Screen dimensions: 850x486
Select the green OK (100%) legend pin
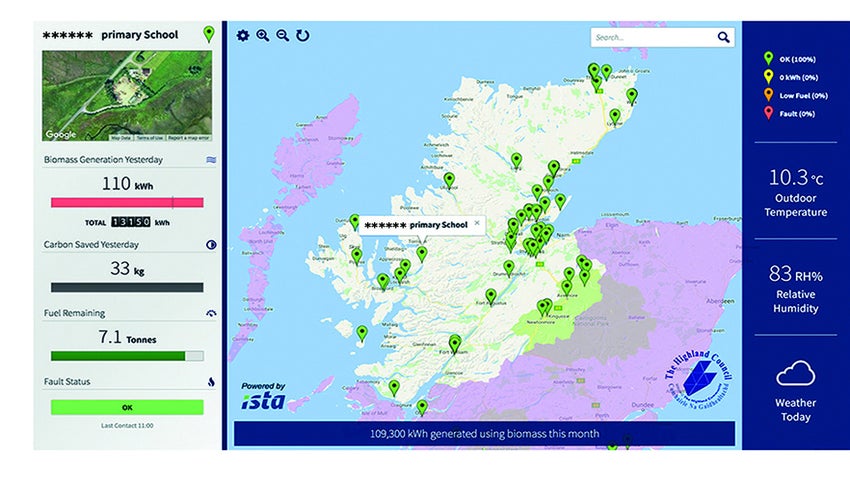coord(768,58)
